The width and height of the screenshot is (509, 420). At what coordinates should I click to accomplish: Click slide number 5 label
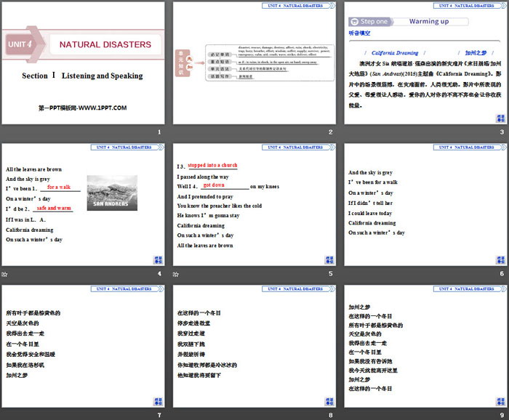click(330, 273)
